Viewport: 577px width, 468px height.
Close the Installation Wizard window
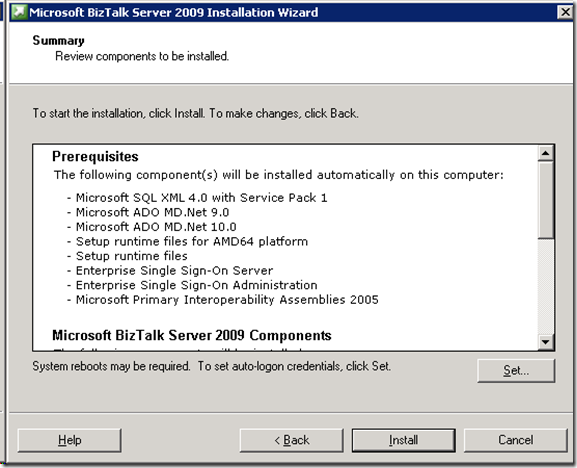565,12
